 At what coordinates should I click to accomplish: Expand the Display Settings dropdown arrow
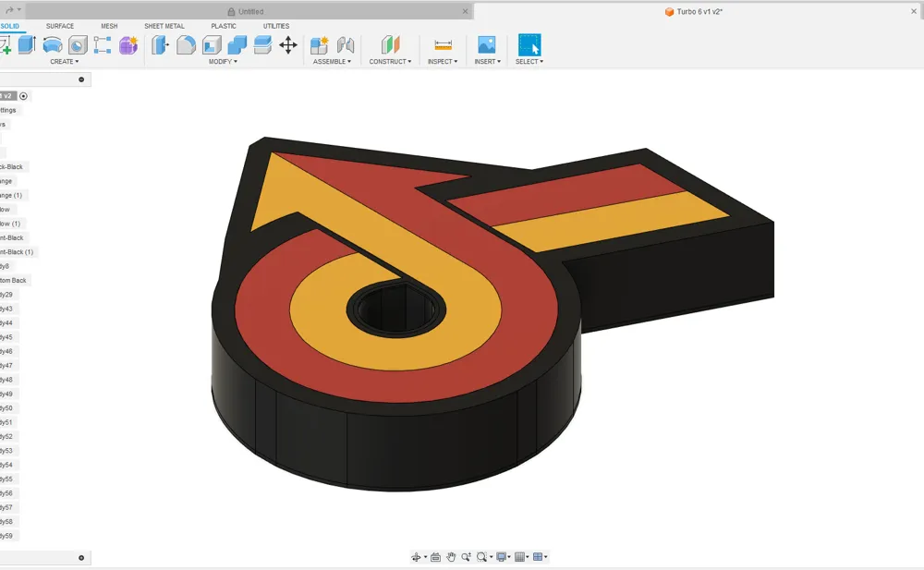[509, 557]
